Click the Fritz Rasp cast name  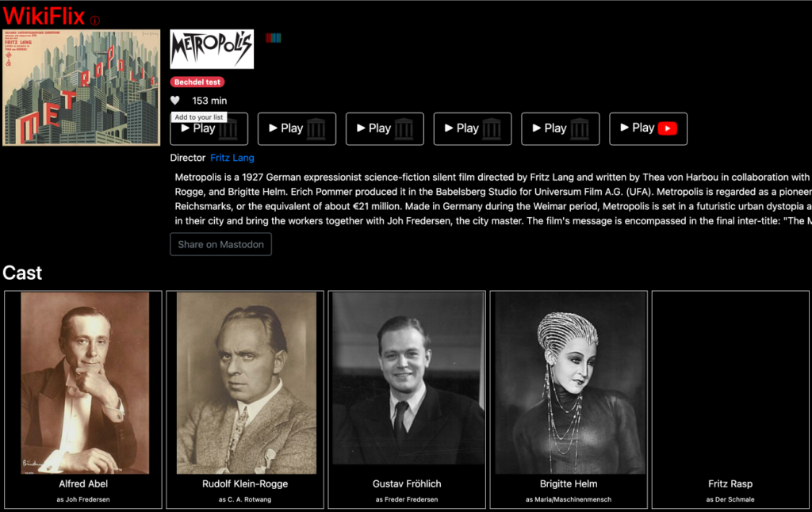pos(730,484)
